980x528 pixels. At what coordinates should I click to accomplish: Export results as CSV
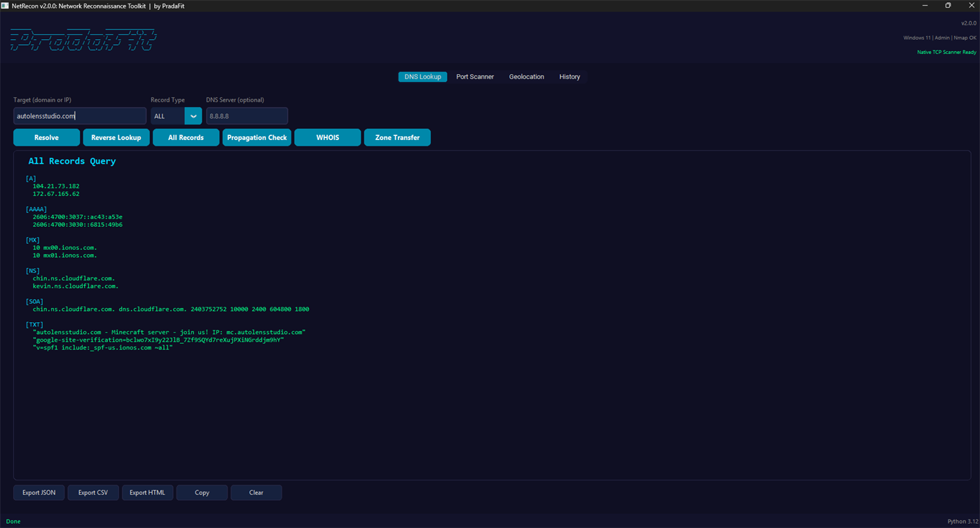tap(93, 492)
